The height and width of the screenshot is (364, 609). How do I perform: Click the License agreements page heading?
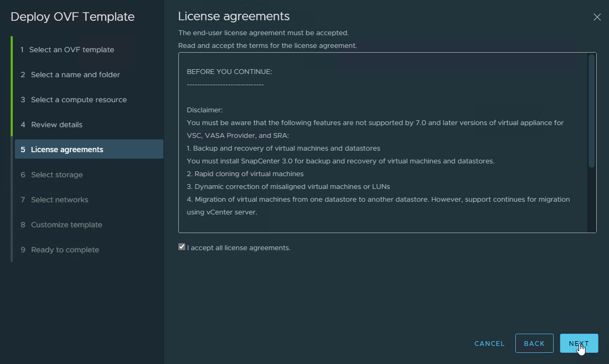point(234,16)
